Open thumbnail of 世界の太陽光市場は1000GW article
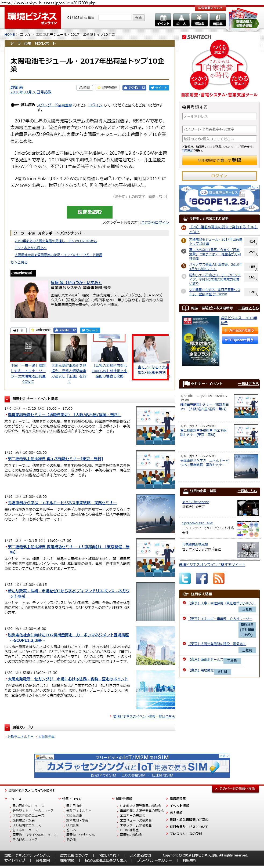 (109, 348)
